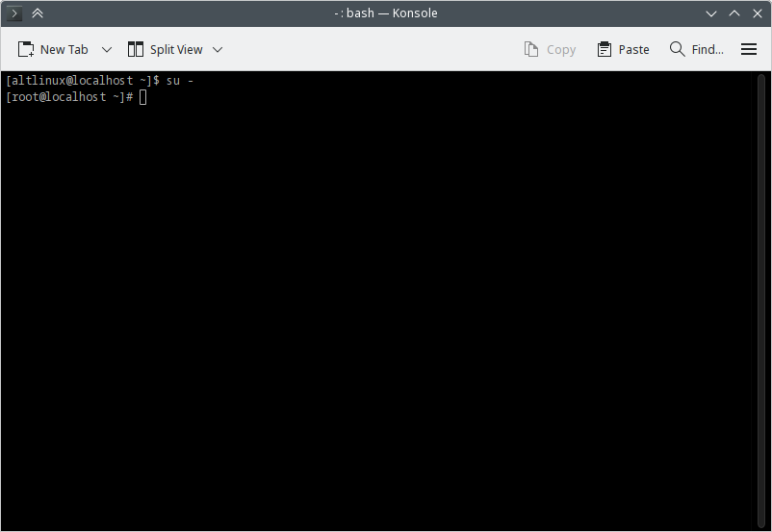Image resolution: width=772 pixels, height=532 pixels.
Task: Open Find search with magnifier icon
Action: tap(677, 49)
